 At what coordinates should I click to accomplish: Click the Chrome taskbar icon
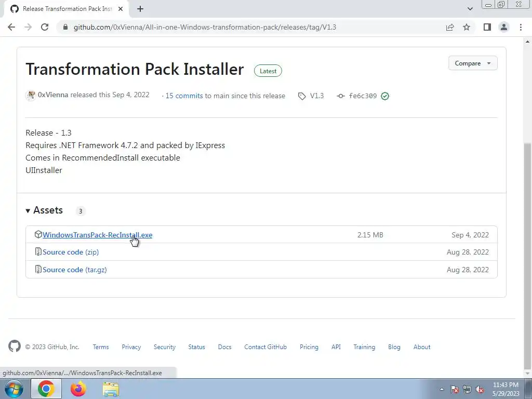46,389
